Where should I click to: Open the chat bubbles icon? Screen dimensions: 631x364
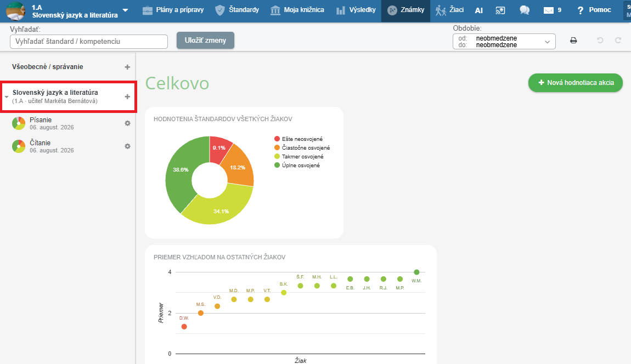[525, 10]
